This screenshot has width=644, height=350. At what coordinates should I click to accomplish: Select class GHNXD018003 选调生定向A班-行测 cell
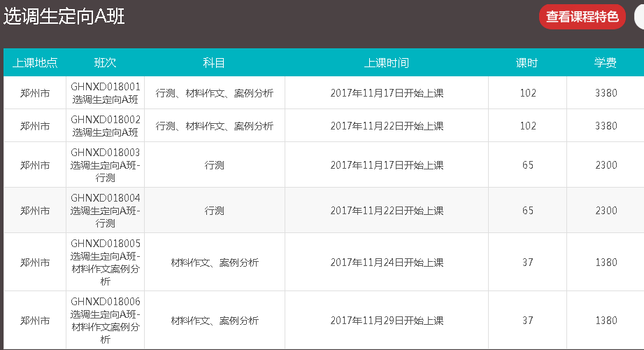pos(105,165)
